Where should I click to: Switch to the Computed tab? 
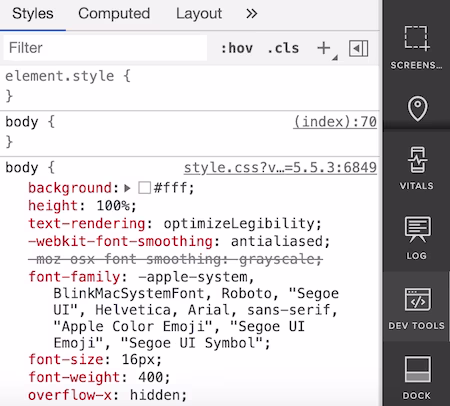pos(114,14)
